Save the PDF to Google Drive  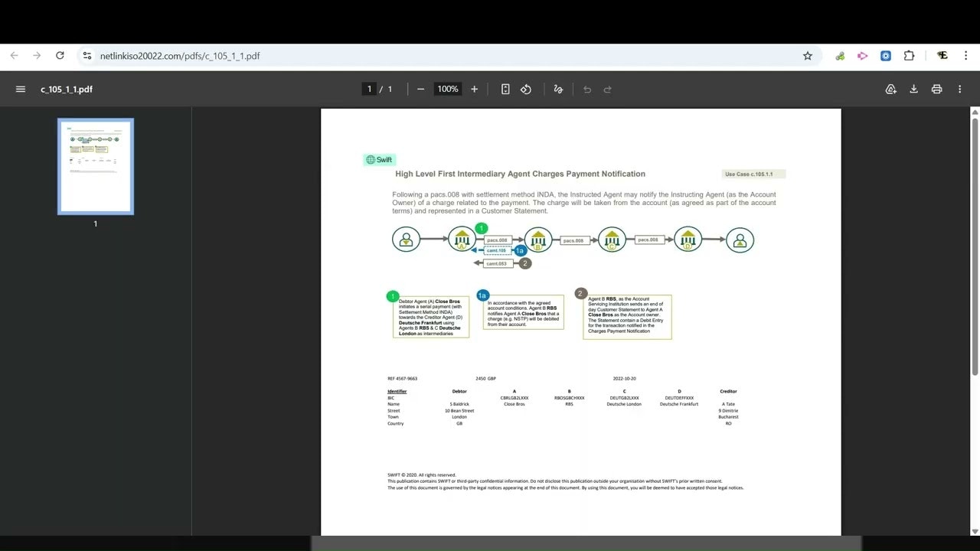[x=890, y=89]
